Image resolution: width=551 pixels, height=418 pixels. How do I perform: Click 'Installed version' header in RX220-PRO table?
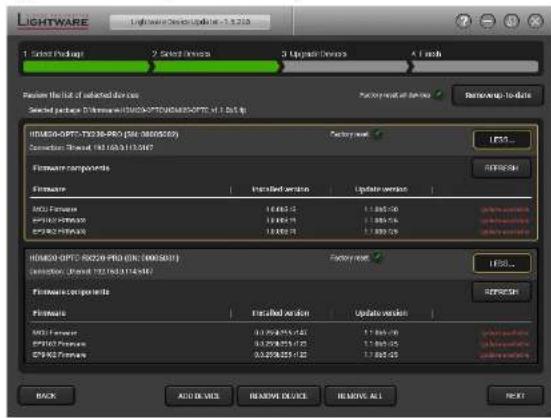pyautogui.click(x=281, y=313)
